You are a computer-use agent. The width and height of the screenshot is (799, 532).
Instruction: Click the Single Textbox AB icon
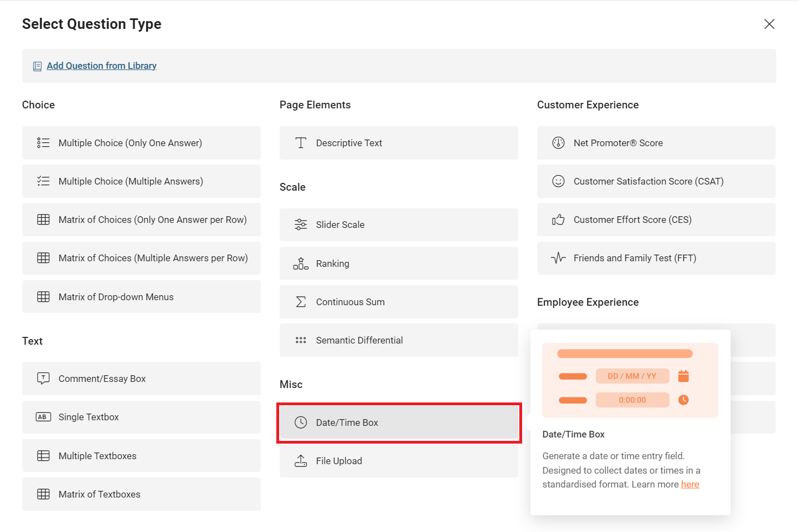pos(43,417)
